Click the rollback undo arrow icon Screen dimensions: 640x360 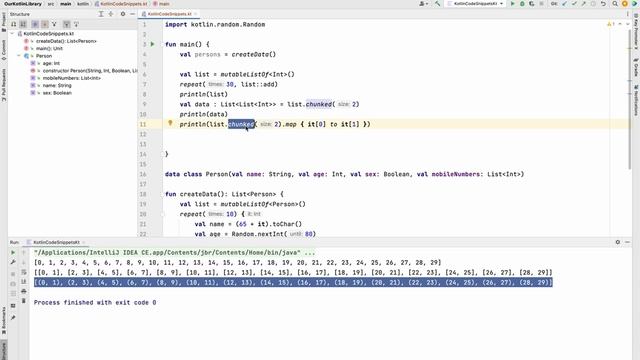click(603, 4)
